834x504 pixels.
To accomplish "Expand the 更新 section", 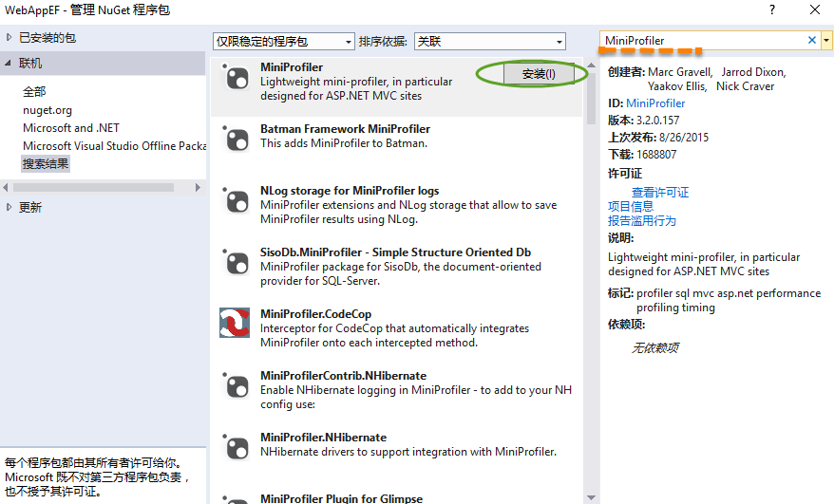I will pos(9,207).
